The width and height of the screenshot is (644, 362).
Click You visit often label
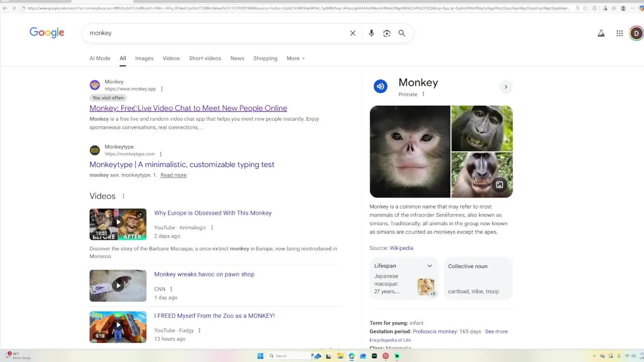[108, 98]
